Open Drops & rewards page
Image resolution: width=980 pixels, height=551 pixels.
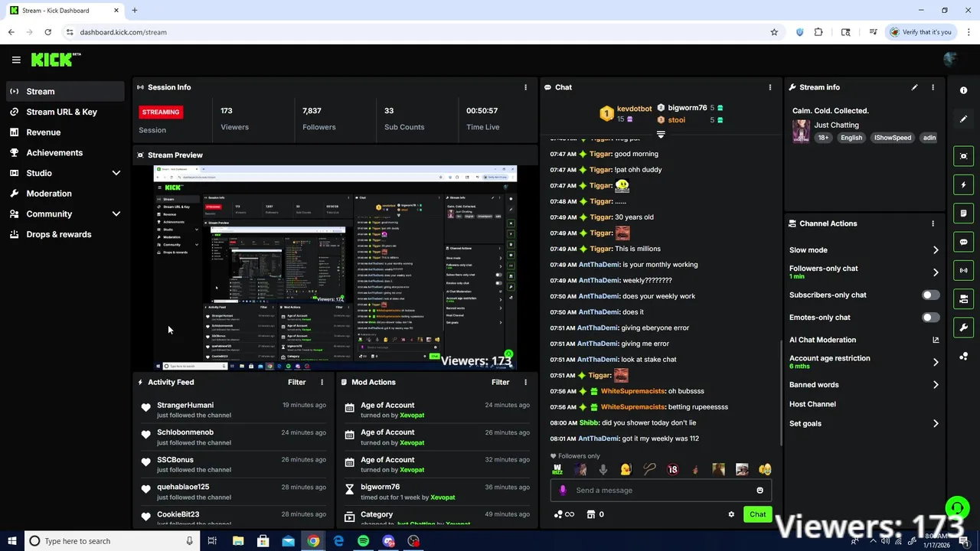click(x=65, y=234)
